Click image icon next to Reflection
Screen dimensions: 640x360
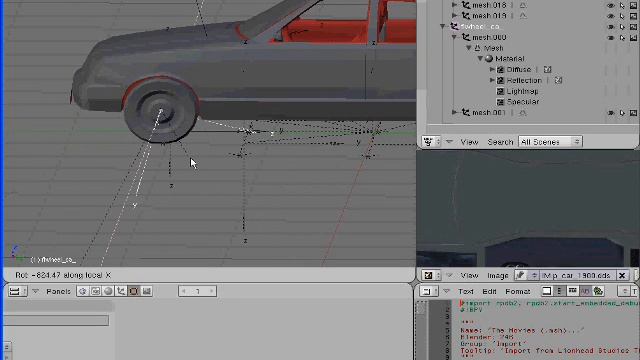click(x=558, y=80)
